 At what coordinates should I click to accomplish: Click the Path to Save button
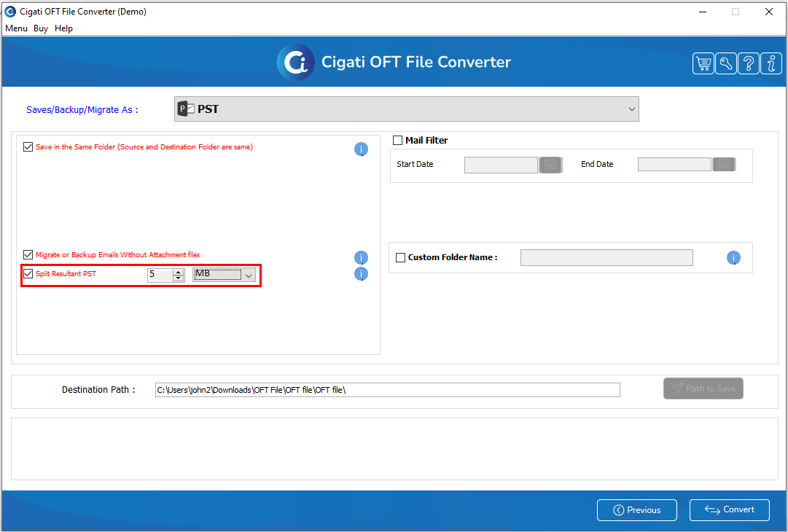pyautogui.click(x=703, y=388)
